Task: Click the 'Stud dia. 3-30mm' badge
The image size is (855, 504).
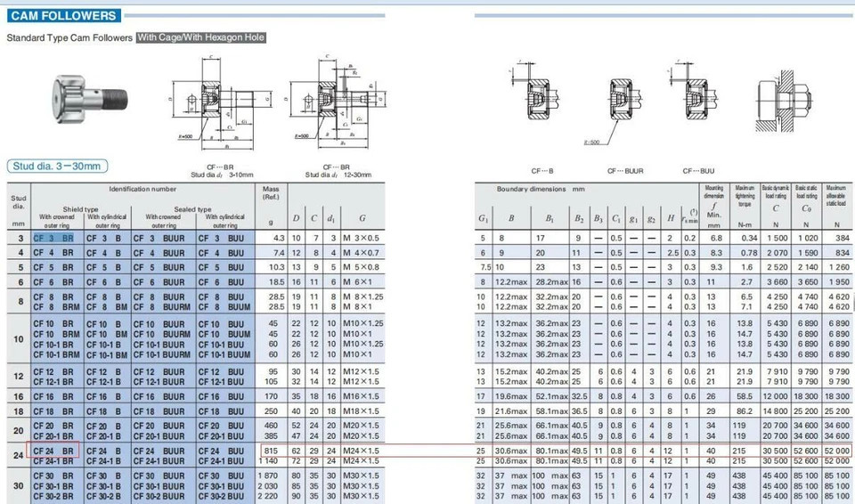Action: pos(57,166)
